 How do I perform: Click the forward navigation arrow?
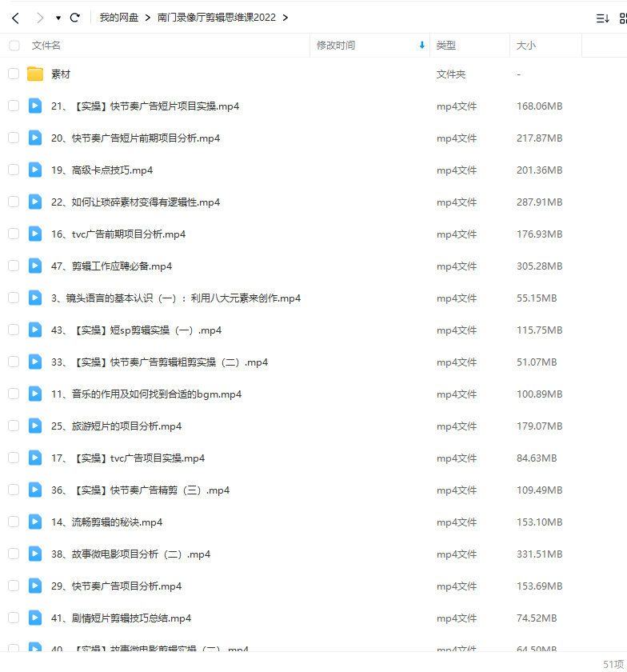(39, 18)
